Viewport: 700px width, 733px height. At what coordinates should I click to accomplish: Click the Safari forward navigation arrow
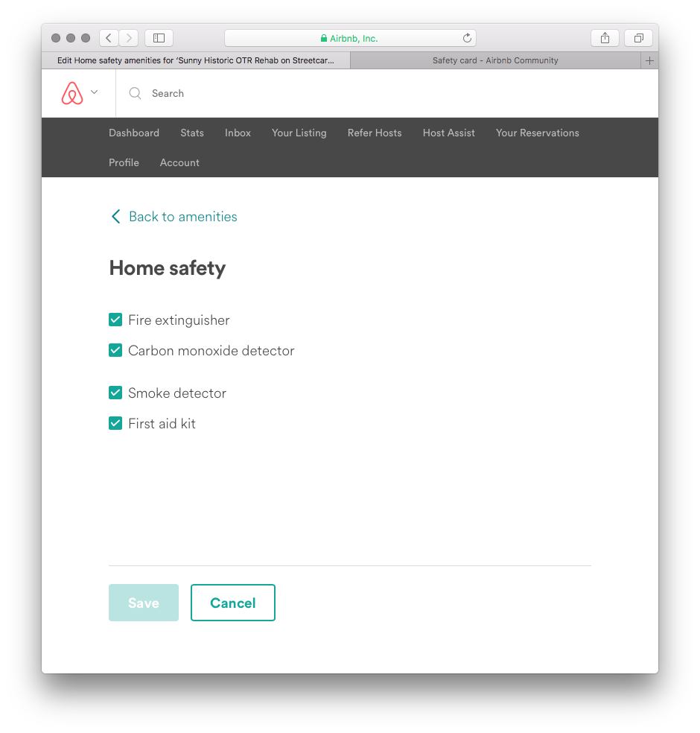point(129,38)
